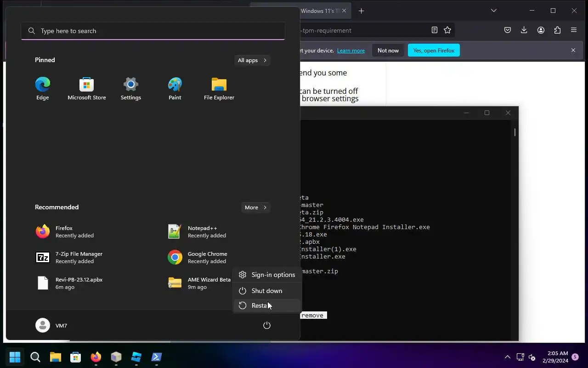Open taskbar Search

pos(35,357)
